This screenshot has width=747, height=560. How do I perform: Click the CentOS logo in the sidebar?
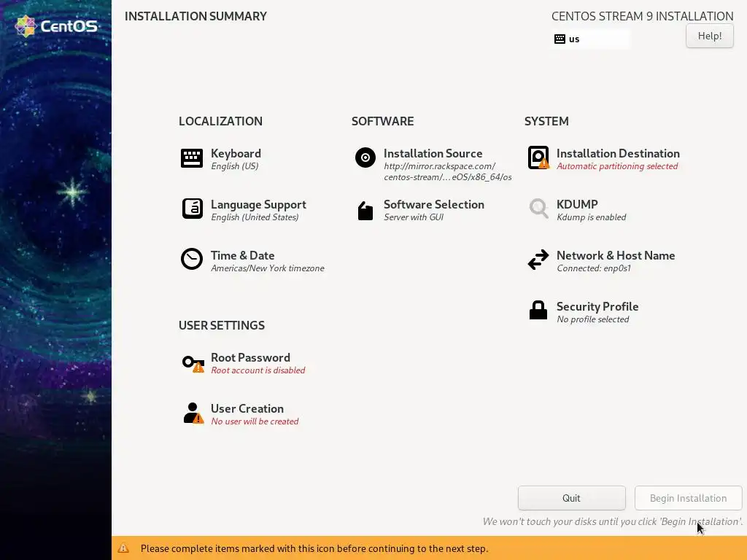(x=56, y=26)
